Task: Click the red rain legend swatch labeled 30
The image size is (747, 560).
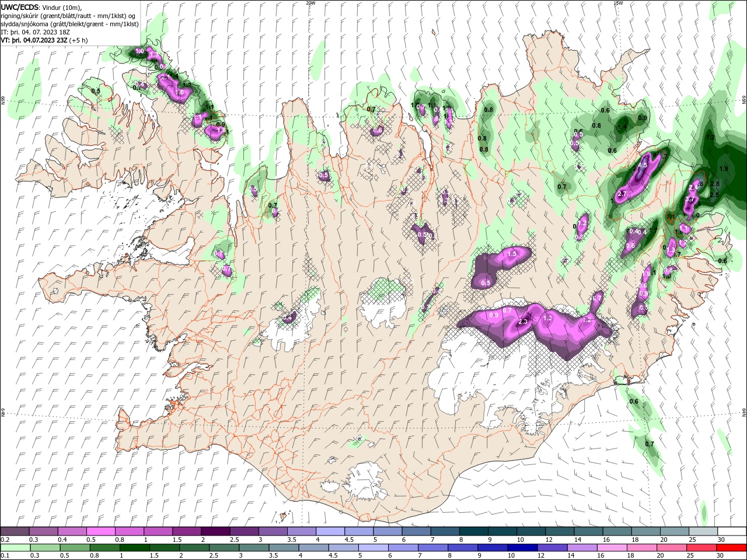Action: point(731,548)
